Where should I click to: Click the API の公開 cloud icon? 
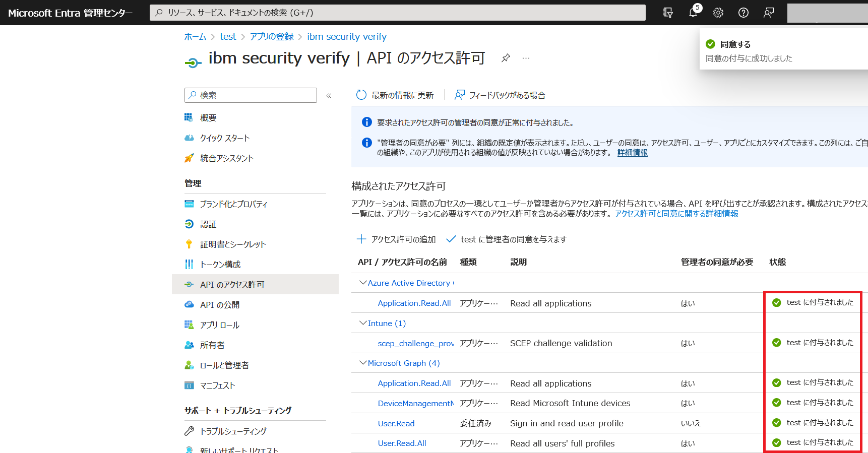[189, 304]
